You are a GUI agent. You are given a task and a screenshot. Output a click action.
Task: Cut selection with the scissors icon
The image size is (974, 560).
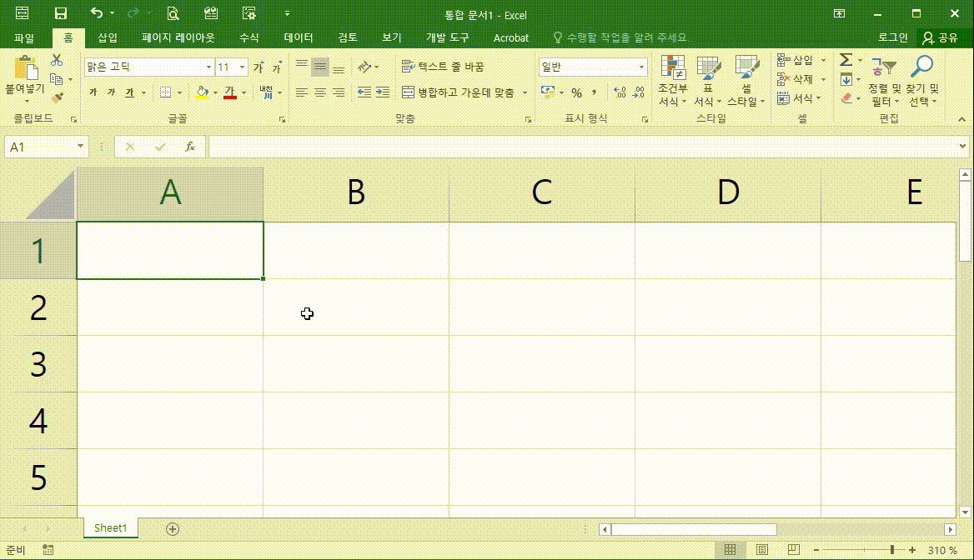tap(57, 60)
